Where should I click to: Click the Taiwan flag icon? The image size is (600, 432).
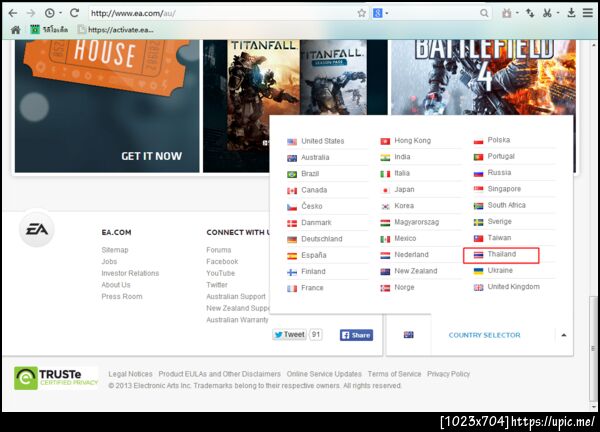click(478, 239)
